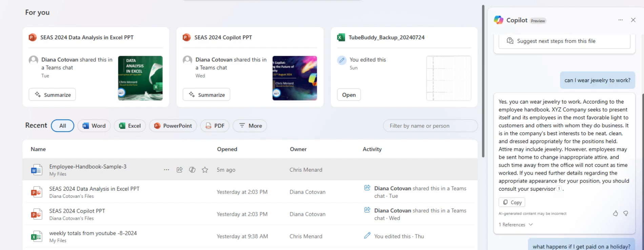Click owner Chris Menard in Employee-Handbook row
Screen dimensions: 644x250
(306, 170)
